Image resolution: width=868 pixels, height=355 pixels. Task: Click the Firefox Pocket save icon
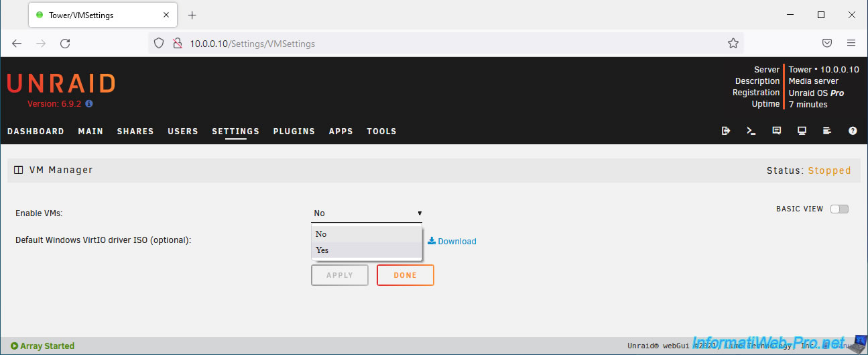click(x=827, y=43)
